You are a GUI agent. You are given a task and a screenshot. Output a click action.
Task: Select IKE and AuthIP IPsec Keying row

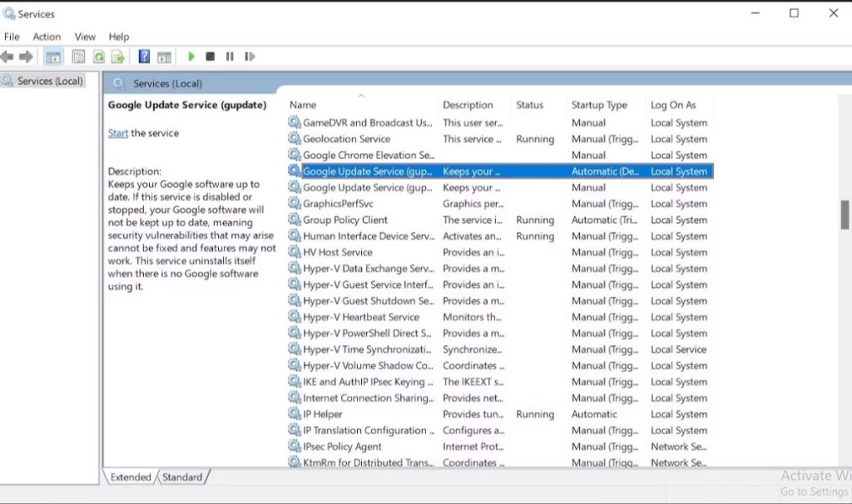point(500,382)
